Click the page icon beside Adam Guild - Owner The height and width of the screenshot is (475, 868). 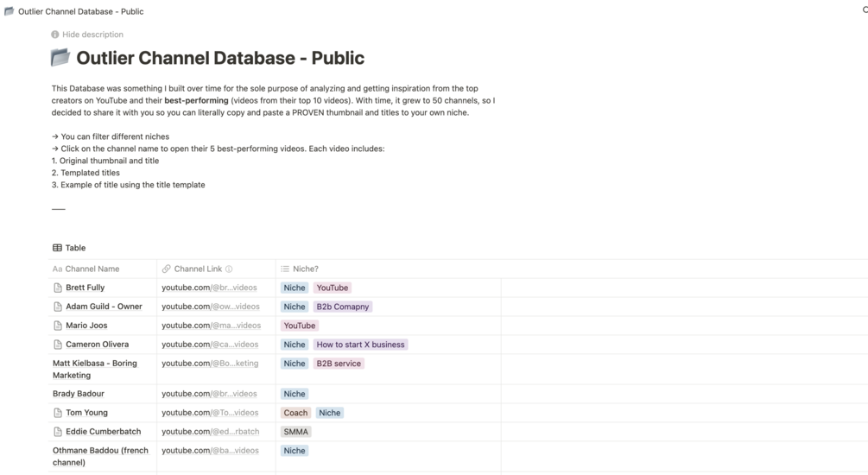click(x=58, y=307)
